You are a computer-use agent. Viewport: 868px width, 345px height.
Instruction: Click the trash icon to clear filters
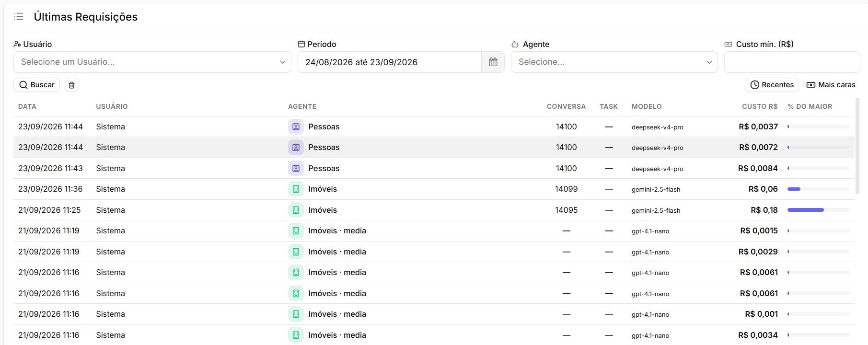pos(71,85)
